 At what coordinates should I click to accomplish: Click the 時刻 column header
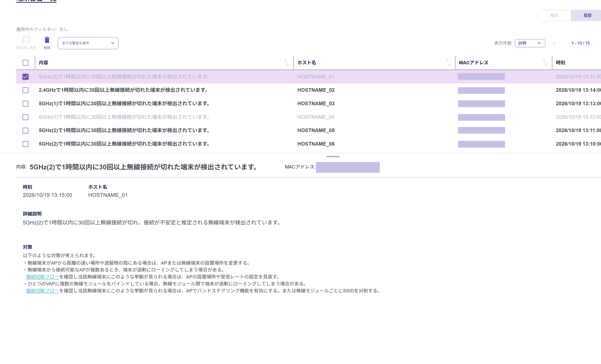click(x=560, y=63)
